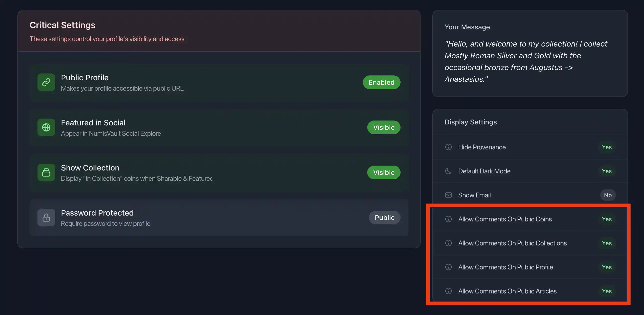Click the padlock icon for Password Protected
Viewport: 644px width, 315px height.
coord(46,218)
